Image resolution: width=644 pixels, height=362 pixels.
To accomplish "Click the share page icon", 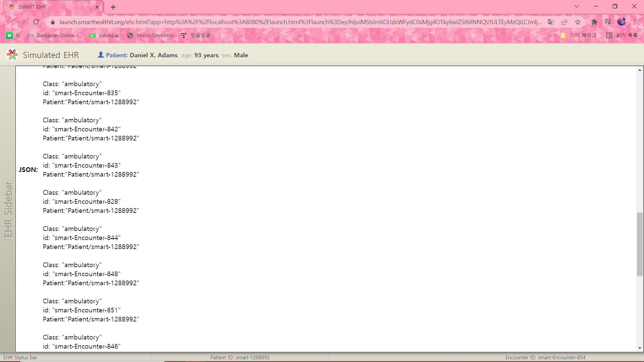I will click(564, 22).
